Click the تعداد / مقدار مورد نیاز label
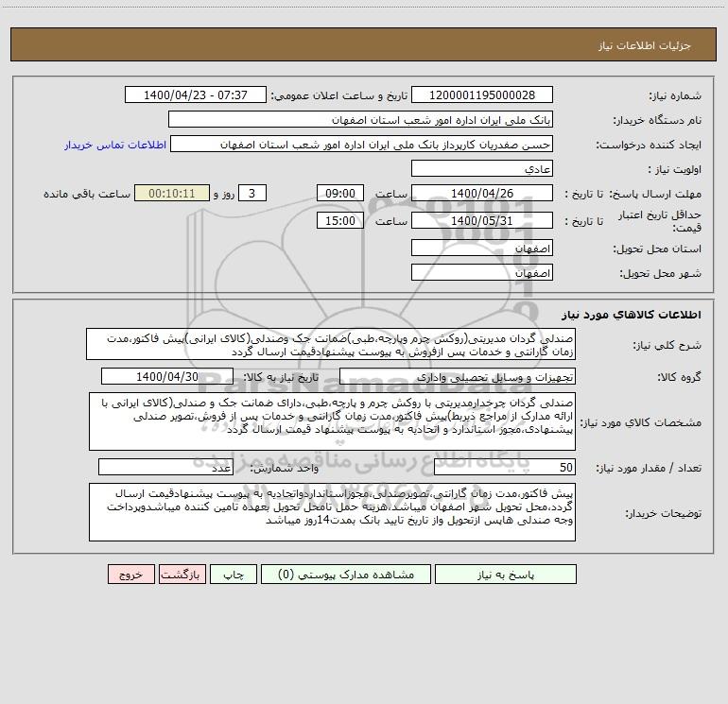This screenshot has width=728, height=704. [x=649, y=468]
